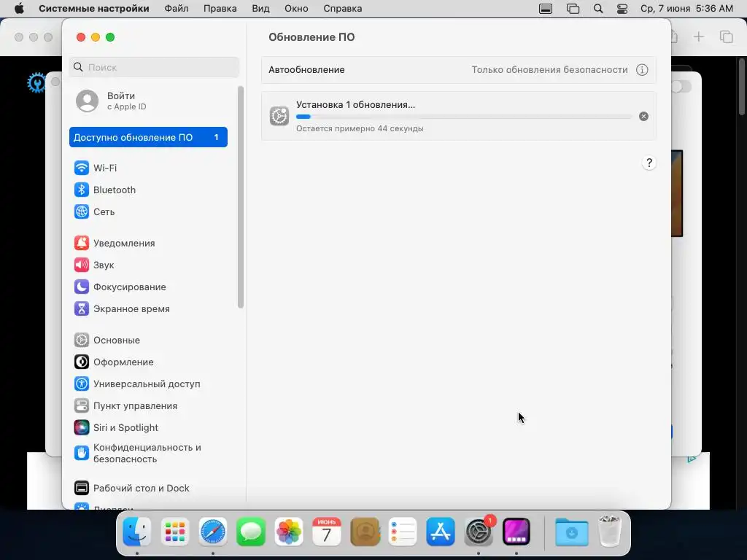Launch Safari from the Dock
The width and height of the screenshot is (747, 560).
[x=213, y=532]
